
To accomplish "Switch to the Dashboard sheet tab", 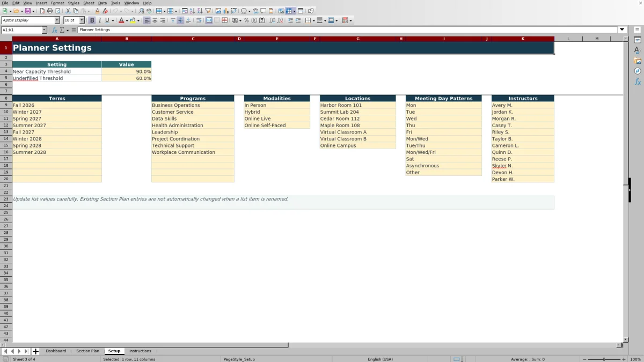I will tap(56, 351).
